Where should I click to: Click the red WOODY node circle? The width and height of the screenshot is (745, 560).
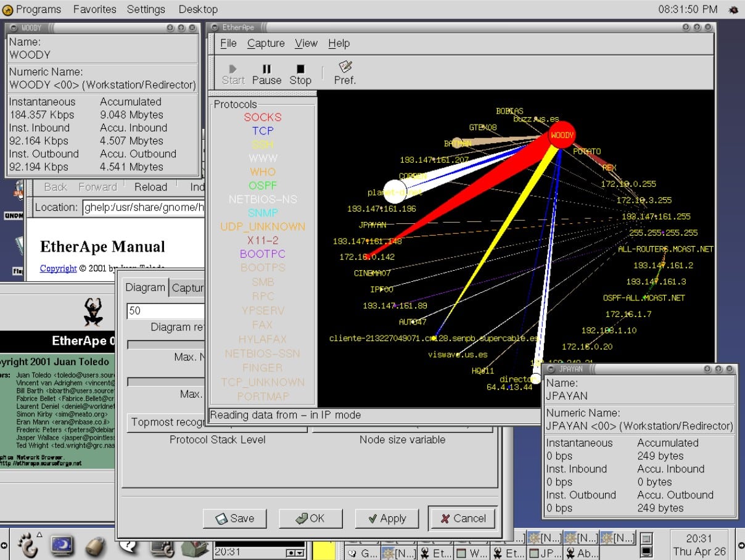(x=561, y=134)
